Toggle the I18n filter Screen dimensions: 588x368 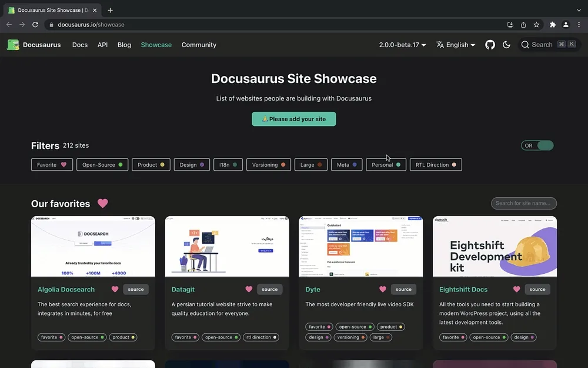coord(228,164)
